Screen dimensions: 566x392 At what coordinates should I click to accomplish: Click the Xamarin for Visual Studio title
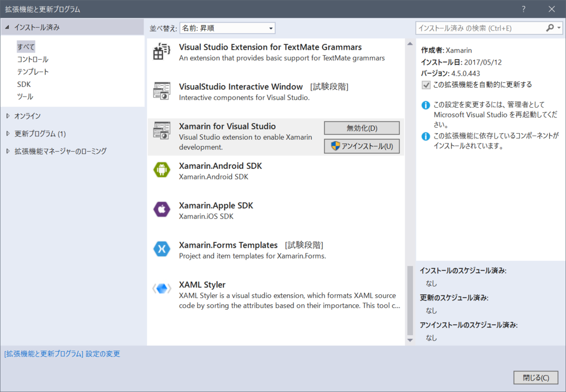pyautogui.click(x=227, y=126)
